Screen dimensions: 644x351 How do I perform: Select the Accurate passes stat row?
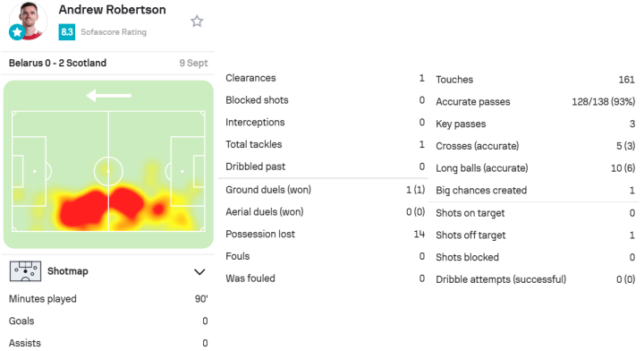point(535,101)
